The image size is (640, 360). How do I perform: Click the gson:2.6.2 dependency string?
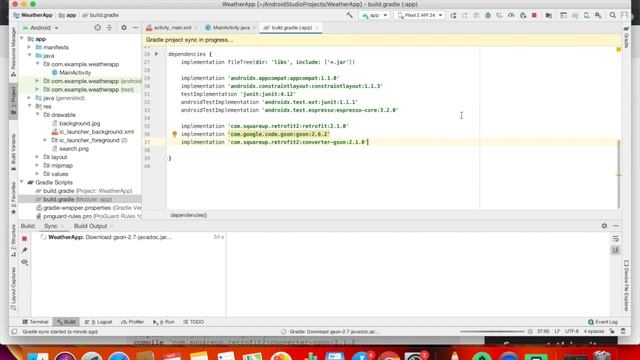pyautogui.click(x=279, y=134)
